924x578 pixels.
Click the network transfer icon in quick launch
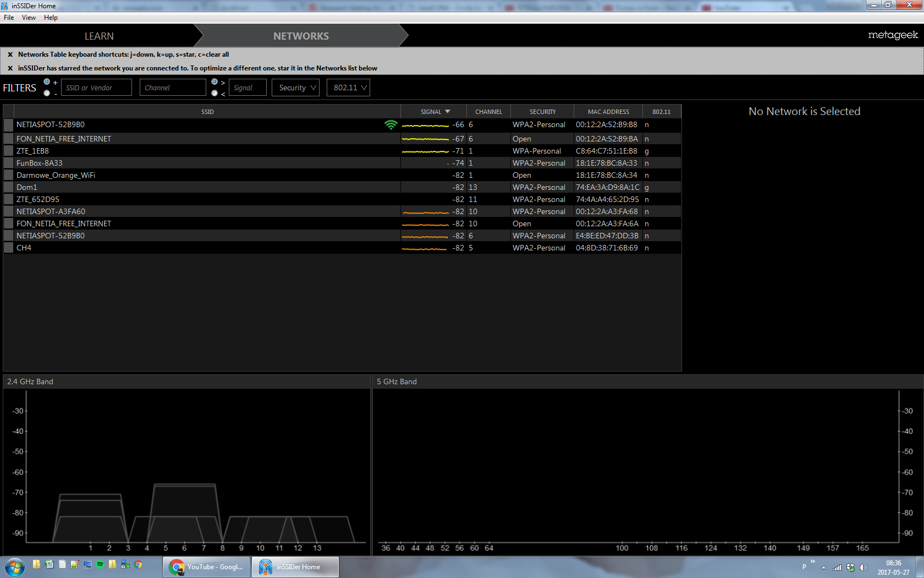point(125,564)
